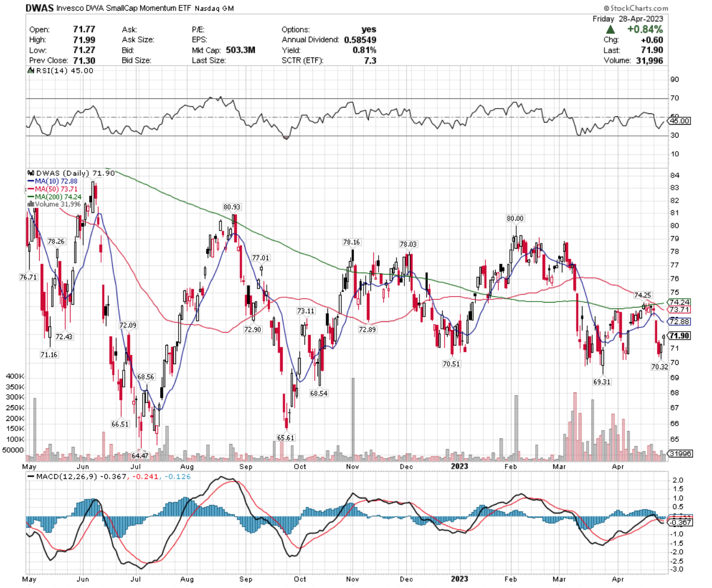Click the Prev Close value 71.30
Screen dimensions: 712x588
click(84, 60)
